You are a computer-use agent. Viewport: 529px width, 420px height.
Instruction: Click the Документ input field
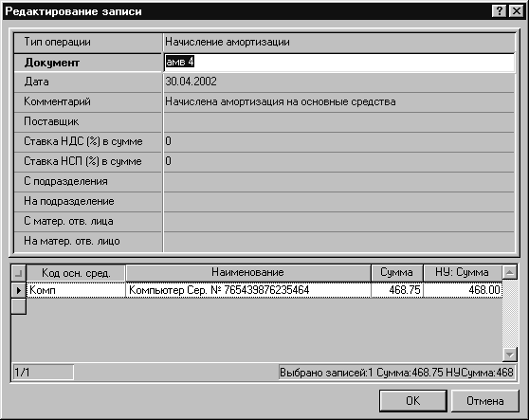click(339, 63)
